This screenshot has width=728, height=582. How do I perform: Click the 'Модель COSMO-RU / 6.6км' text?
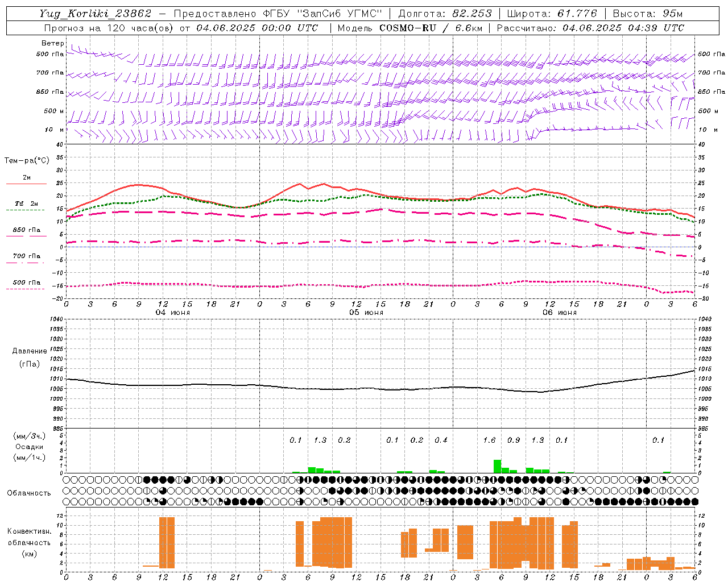(410, 28)
